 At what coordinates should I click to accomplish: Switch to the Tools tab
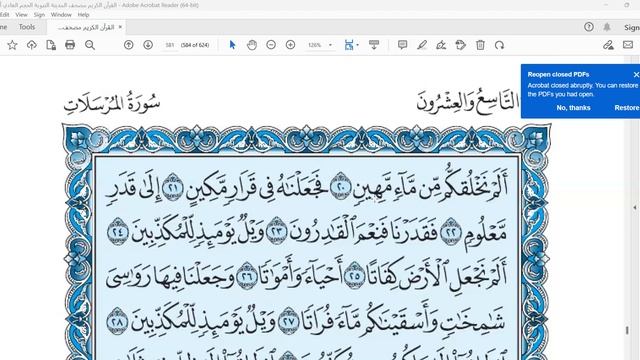[27, 27]
